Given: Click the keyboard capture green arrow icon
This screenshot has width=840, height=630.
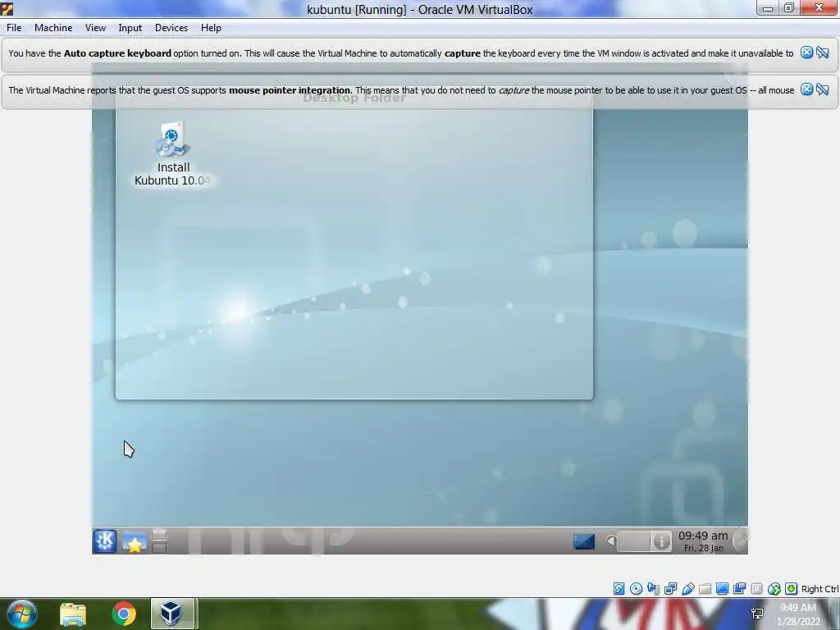Looking at the screenshot, I should click(x=792, y=589).
